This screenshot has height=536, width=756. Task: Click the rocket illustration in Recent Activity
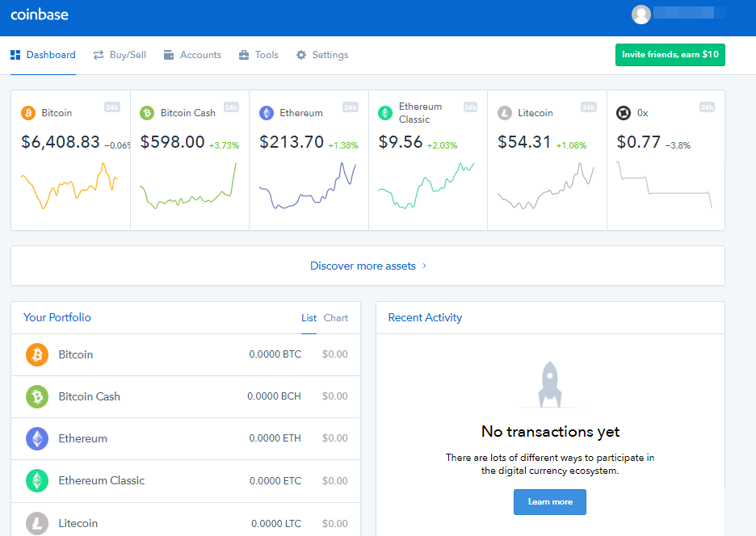(550, 385)
